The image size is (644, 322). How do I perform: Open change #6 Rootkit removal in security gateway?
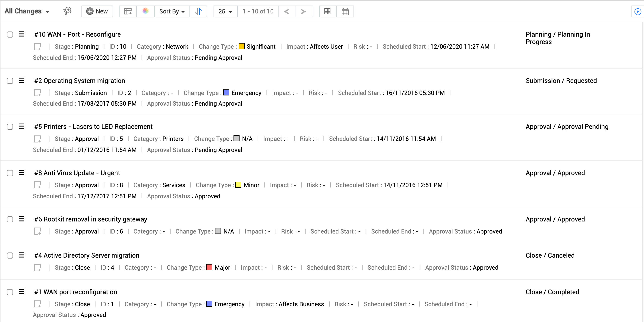coord(91,219)
